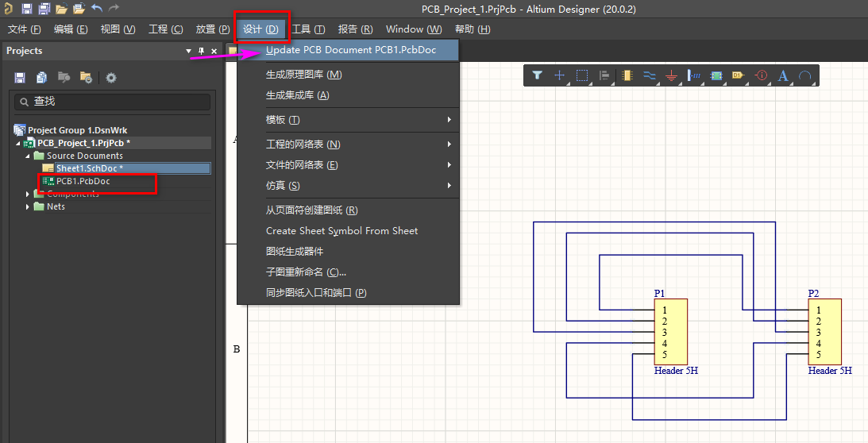The width and height of the screenshot is (868, 443).
Task: Open Project Options folder-gear icon
Action: coord(86,78)
